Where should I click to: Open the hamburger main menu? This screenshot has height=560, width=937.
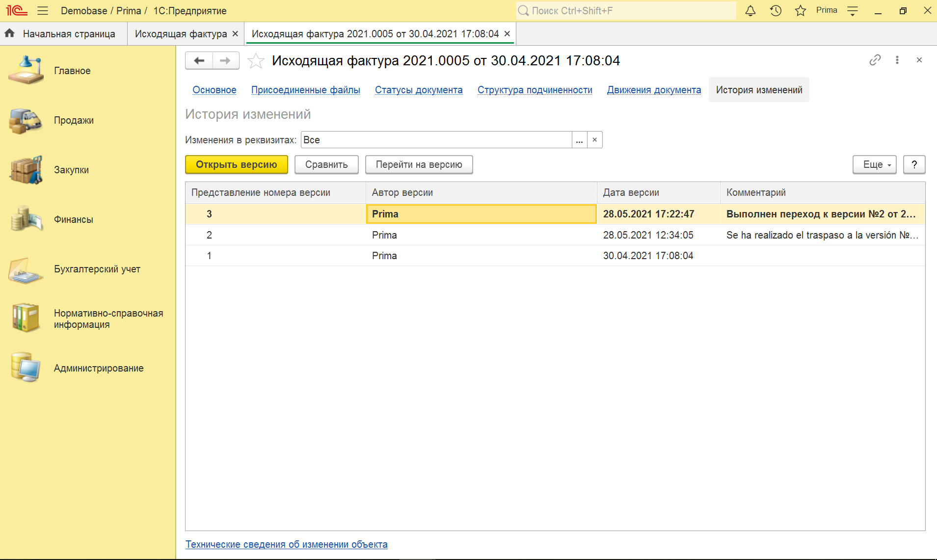click(x=43, y=11)
